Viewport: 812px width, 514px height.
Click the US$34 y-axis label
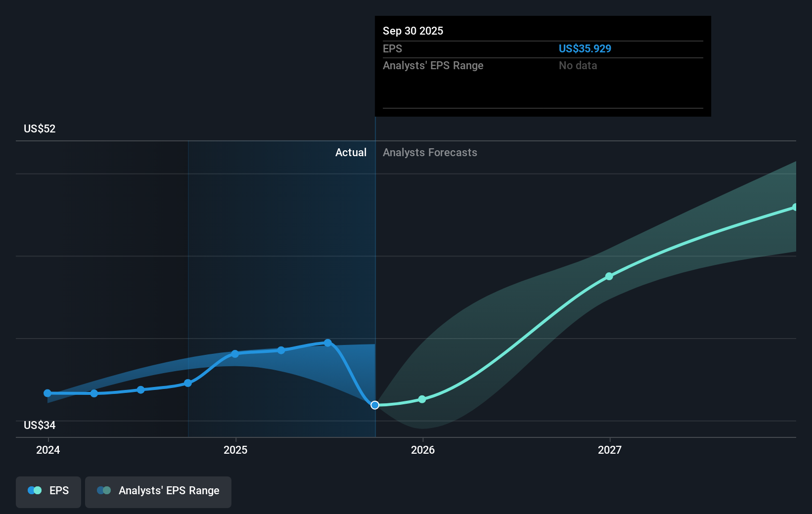(x=40, y=426)
